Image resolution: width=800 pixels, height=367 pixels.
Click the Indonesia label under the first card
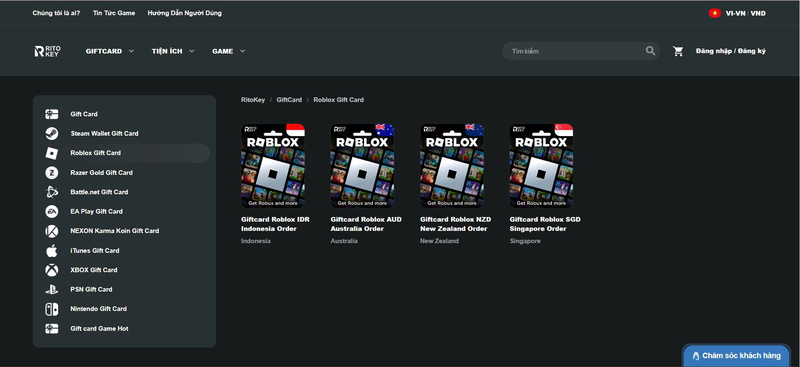pos(256,241)
